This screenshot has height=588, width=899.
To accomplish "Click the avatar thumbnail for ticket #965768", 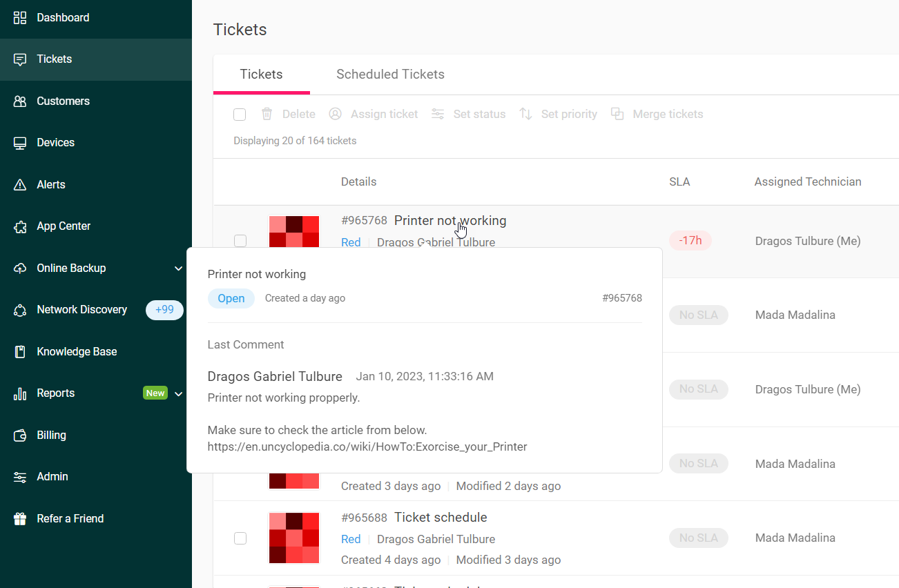I will pyautogui.click(x=294, y=232).
